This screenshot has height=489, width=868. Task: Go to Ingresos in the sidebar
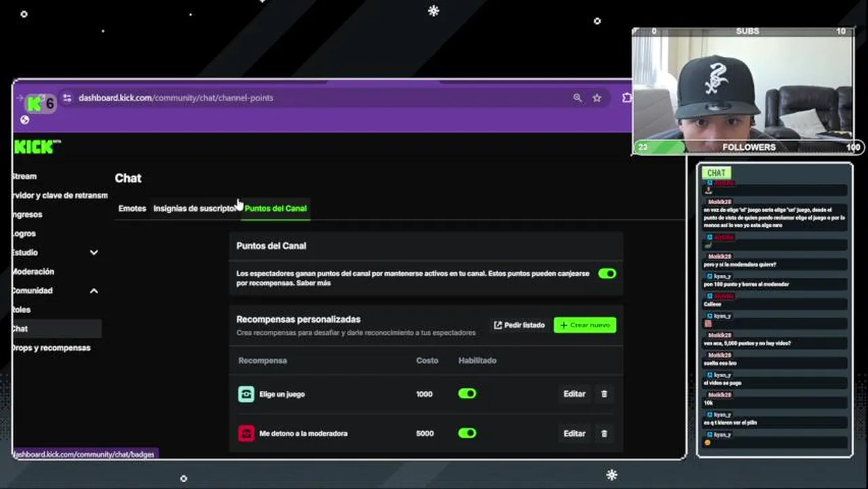27,215
